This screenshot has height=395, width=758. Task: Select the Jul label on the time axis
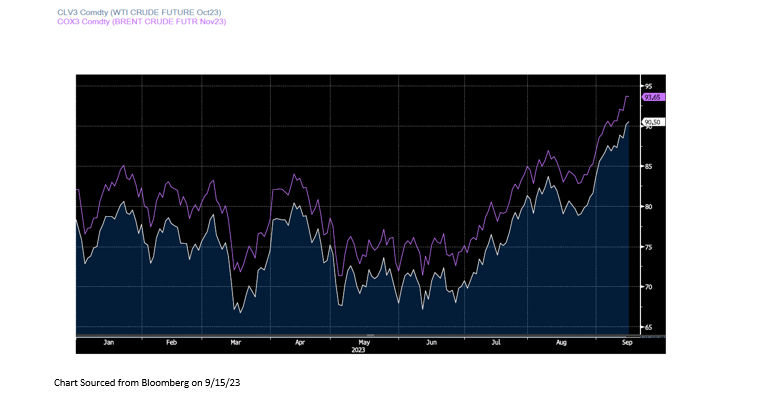point(496,342)
